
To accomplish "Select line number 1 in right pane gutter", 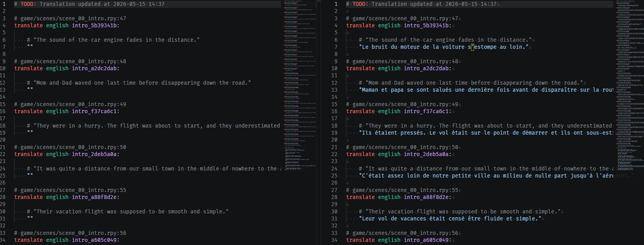I will pyautogui.click(x=336, y=4).
